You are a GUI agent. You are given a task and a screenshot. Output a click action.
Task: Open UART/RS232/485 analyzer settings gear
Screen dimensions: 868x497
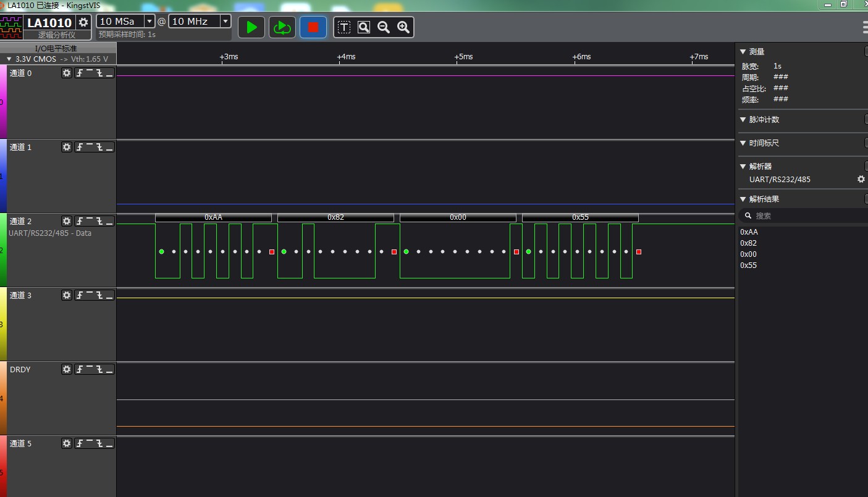pos(861,179)
